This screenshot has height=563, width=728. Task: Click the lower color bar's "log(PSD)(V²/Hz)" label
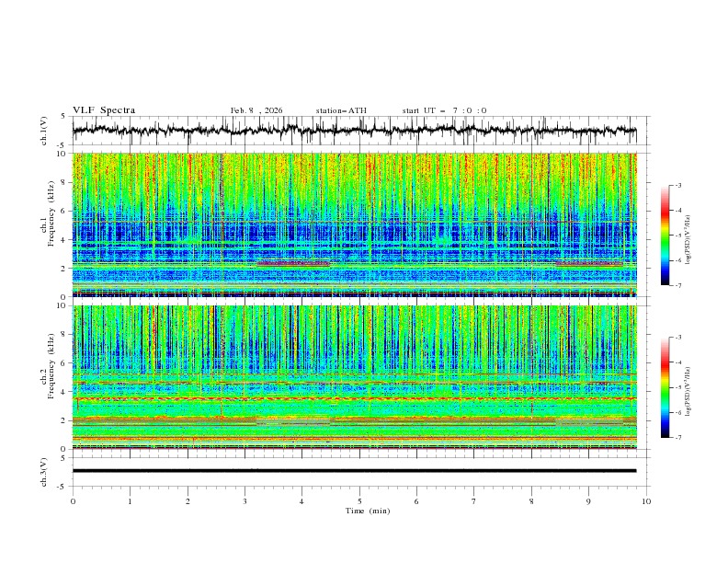click(688, 392)
